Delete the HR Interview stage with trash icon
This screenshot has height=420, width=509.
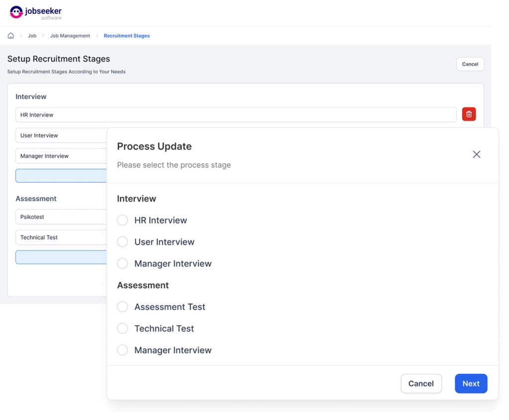pos(469,114)
